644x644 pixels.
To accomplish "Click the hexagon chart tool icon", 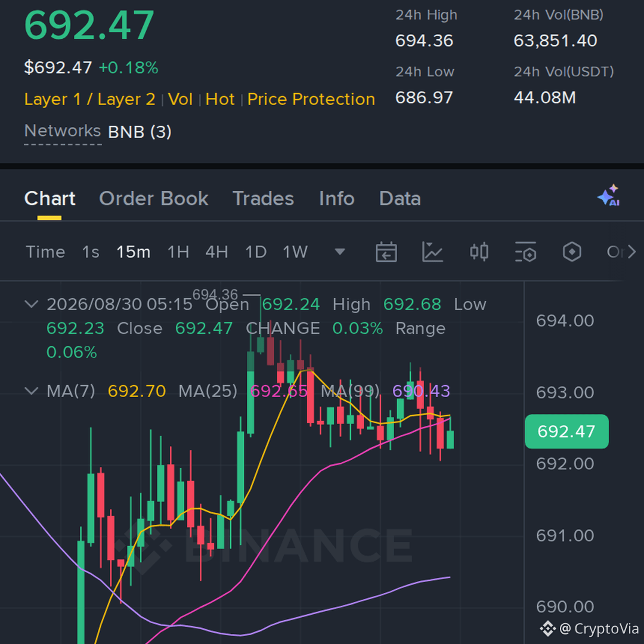I will pyautogui.click(x=572, y=252).
